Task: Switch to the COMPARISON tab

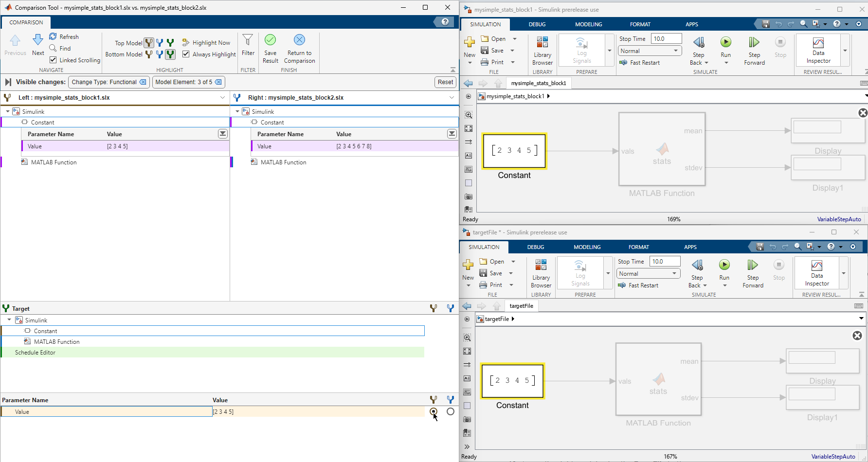Action: (26, 22)
